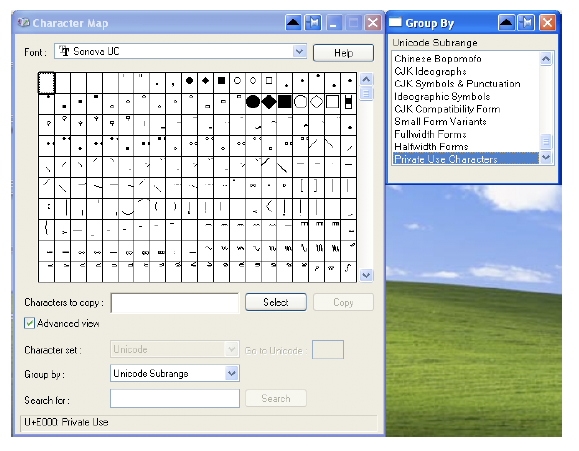Select the left curly brace glyph
Viewport: 579px width, 451px height.
[x=46, y=228]
